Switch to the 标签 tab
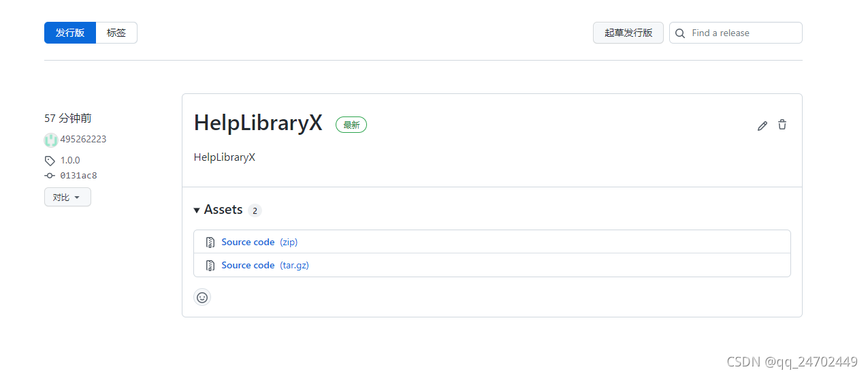Image resolution: width=868 pixels, height=376 pixels. (x=116, y=33)
